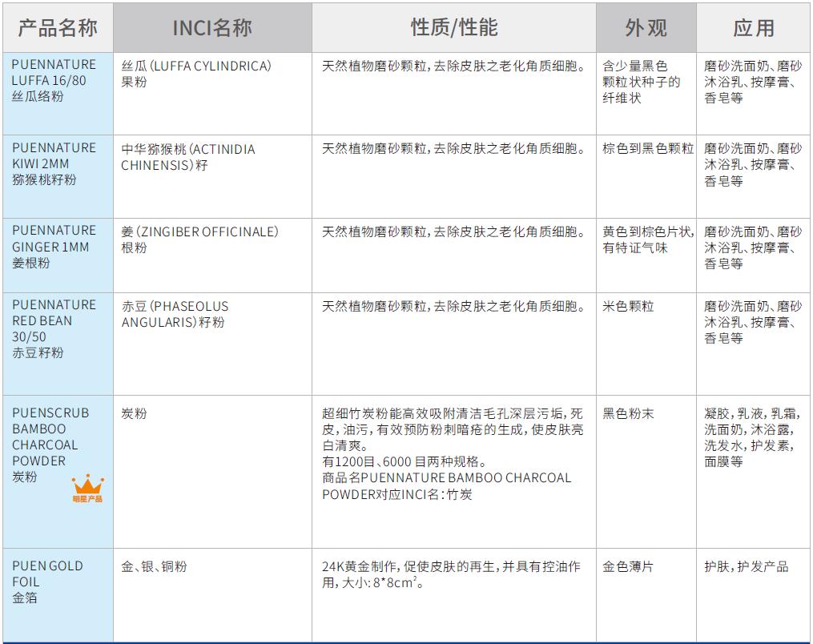The height and width of the screenshot is (644, 813).
Task: Select PUENNATURE LUFFA 16/80 product cell
Action: (x=58, y=94)
